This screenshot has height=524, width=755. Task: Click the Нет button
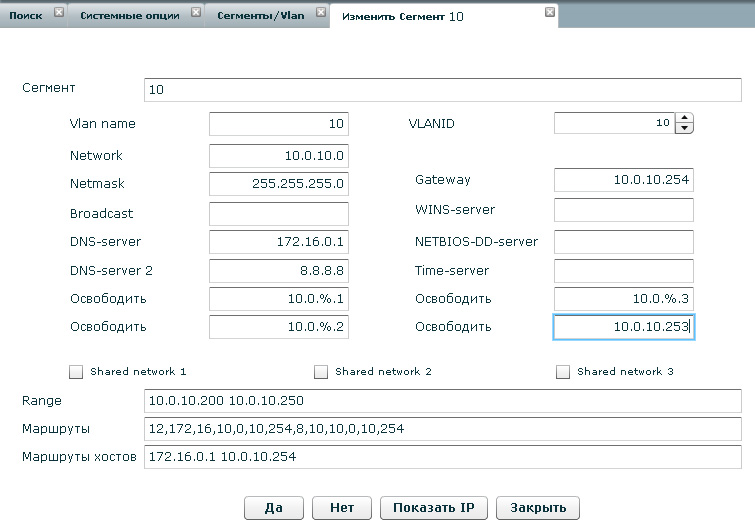342,507
